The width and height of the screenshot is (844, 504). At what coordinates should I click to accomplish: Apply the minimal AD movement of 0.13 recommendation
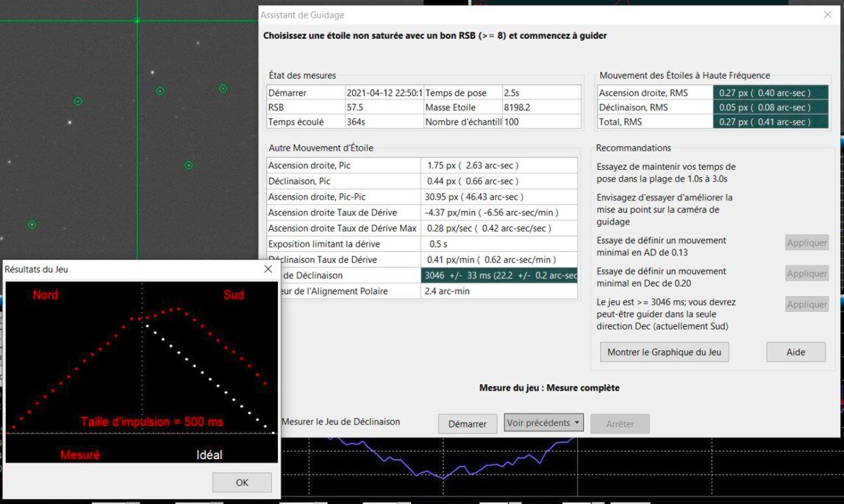pos(807,242)
